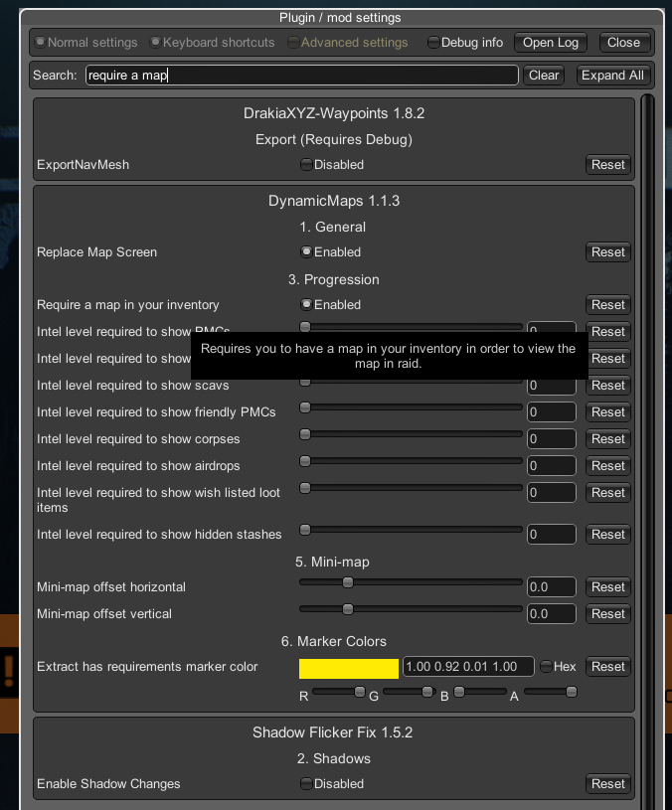Reset Intel level to show corpses
Viewport: 672px width, 810px height.
[608, 438]
